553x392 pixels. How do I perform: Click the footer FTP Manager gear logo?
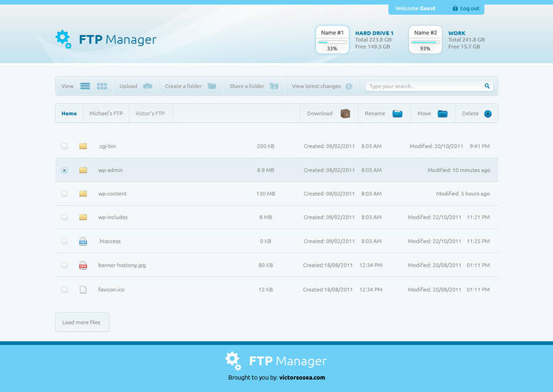coord(233,361)
